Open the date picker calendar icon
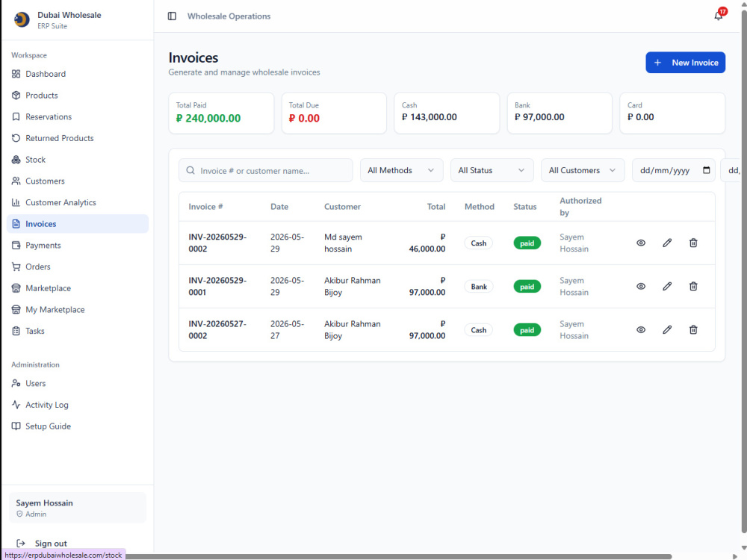Viewport: 747px width, 560px height. [x=707, y=170]
